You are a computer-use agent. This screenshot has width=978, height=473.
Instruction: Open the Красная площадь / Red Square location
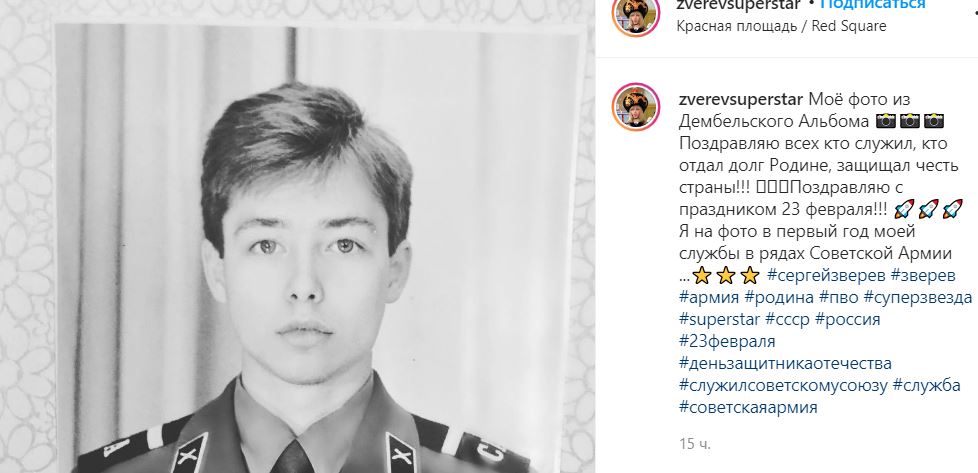click(781, 26)
